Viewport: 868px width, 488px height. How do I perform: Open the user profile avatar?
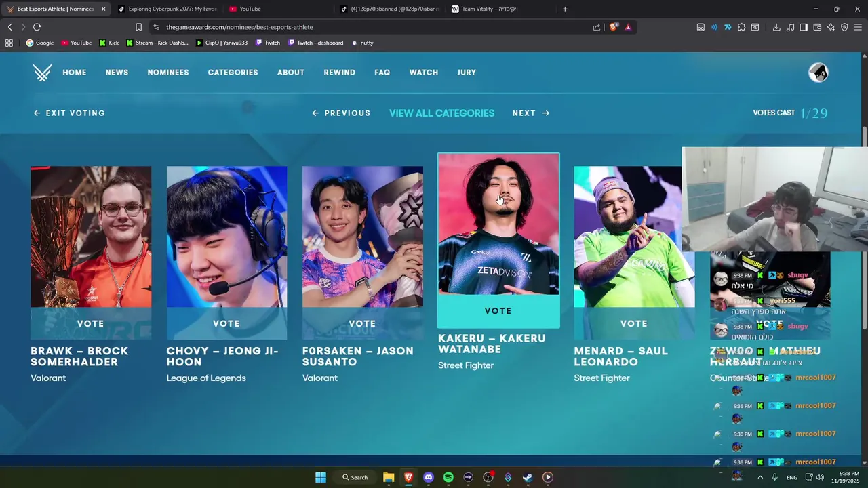pos(818,73)
